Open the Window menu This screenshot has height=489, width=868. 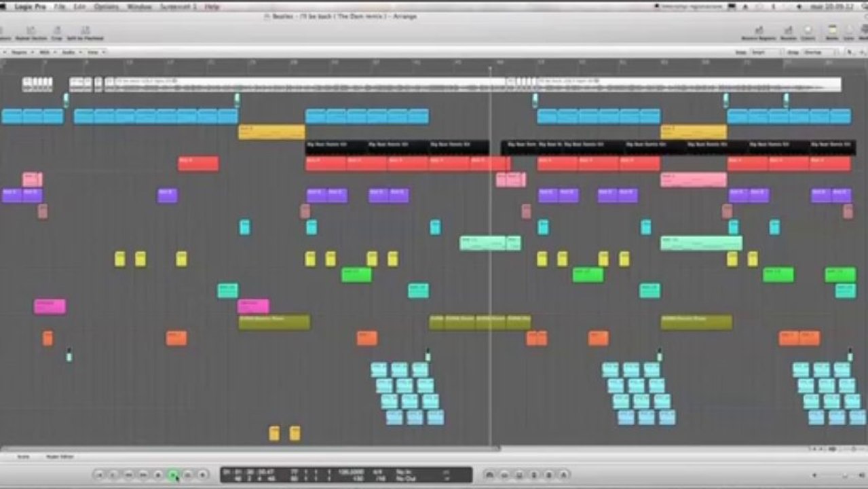point(139,6)
